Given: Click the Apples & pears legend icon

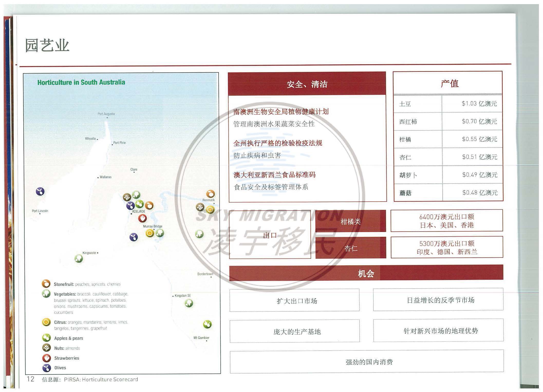Looking at the screenshot, I should pyautogui.click(x=46, y=338).
